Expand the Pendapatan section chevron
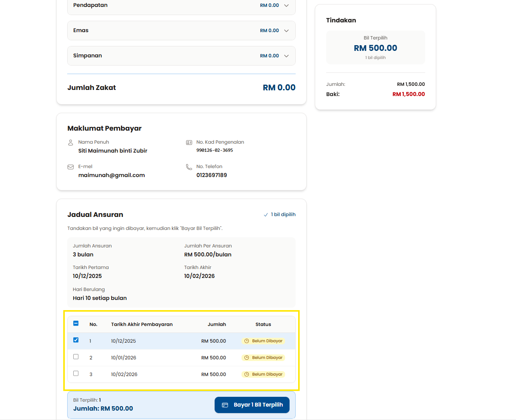 pos(286,6)
